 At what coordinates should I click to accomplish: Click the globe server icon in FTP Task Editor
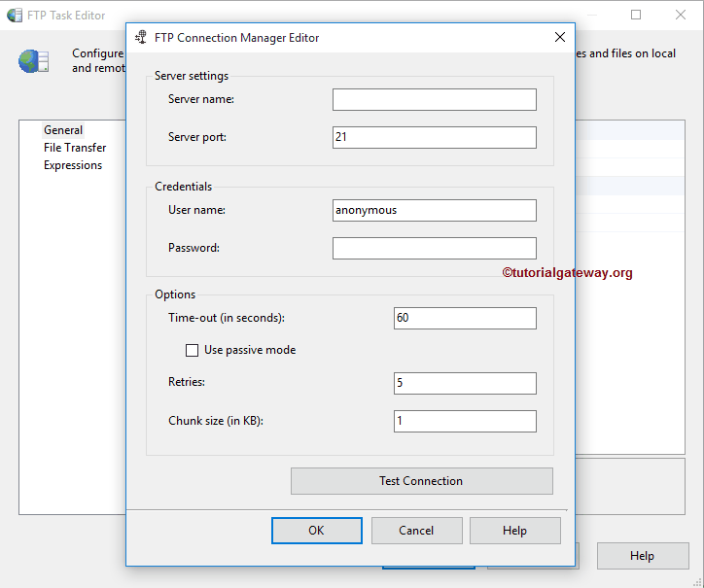click(x=34, y=61)
